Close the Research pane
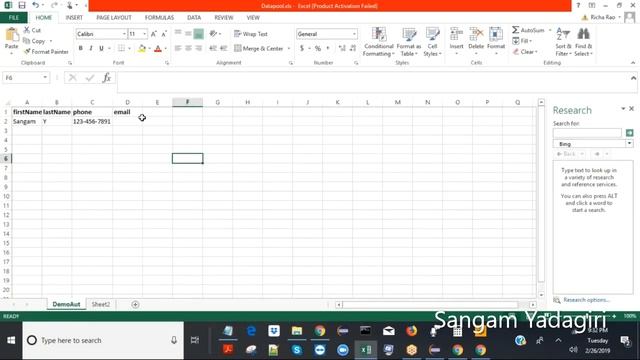The width and height of the screenshot is (640, 360). coord(631,109)
